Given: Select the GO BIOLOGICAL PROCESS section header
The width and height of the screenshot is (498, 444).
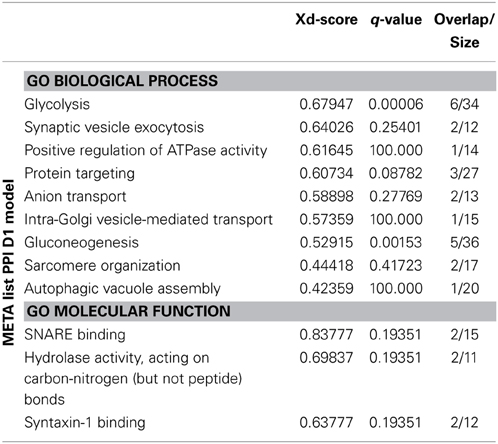Looking at the screenshot, I should 260,81.
